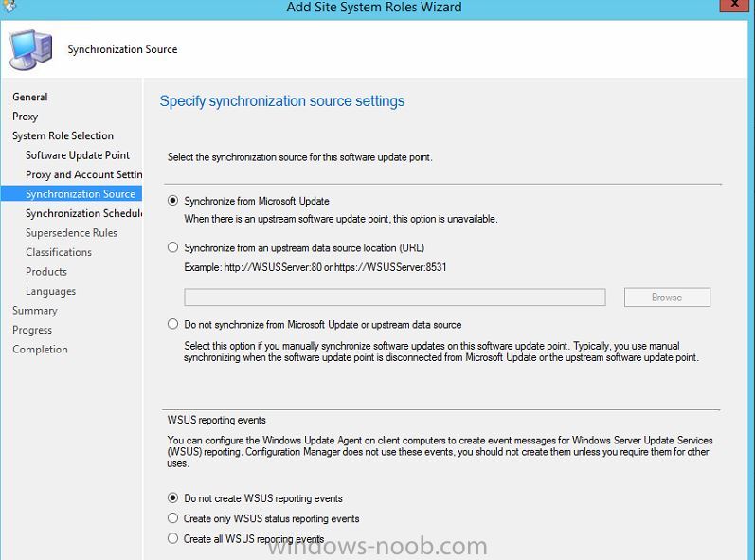Go to the Products step

(46, 272)
